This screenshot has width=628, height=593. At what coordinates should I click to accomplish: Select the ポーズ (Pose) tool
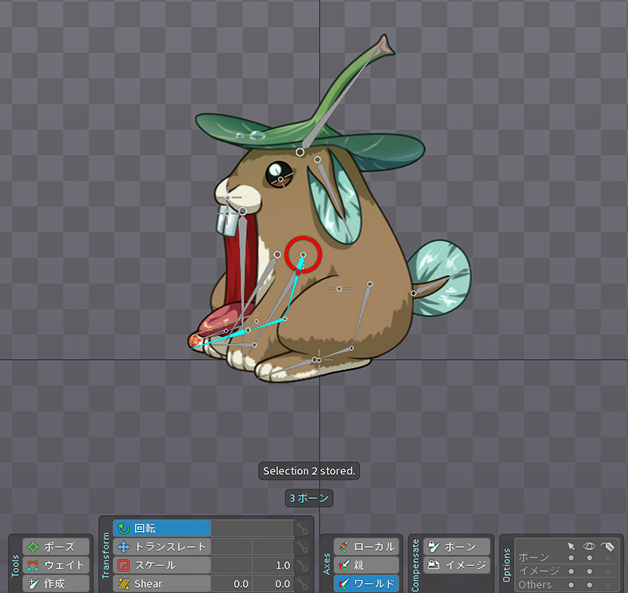(56, 547)
